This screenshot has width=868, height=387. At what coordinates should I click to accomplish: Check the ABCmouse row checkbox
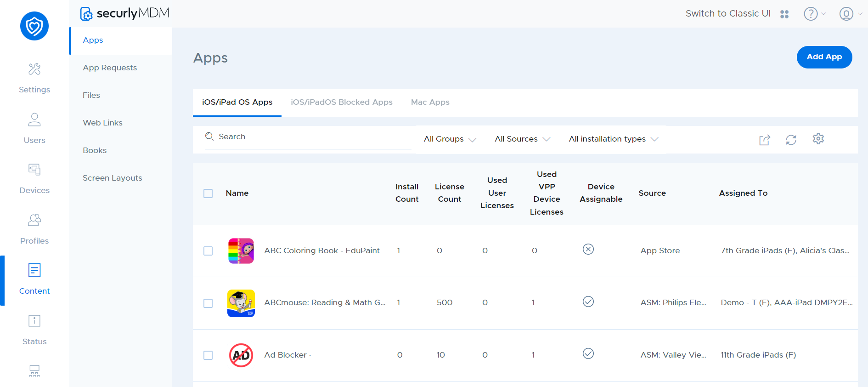tap(208, 303)
